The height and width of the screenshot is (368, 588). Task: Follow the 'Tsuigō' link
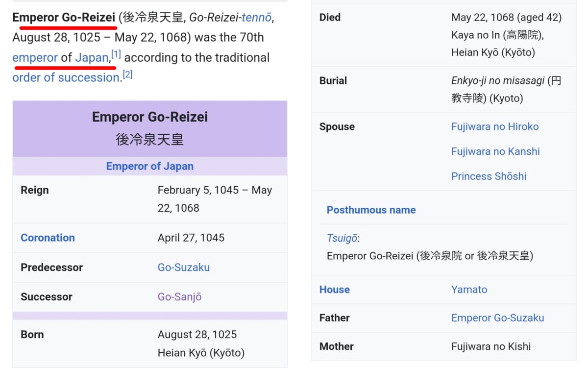pos(342,238)
